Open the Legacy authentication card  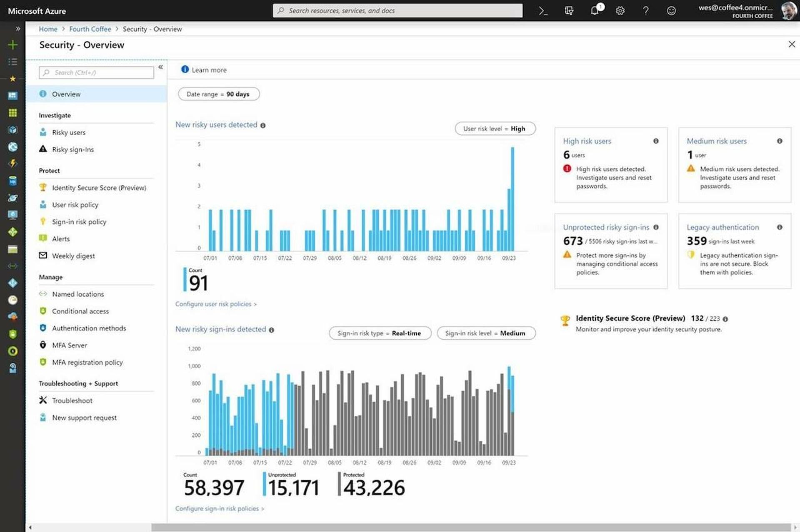pyautogui.click(x=735, y=251)
